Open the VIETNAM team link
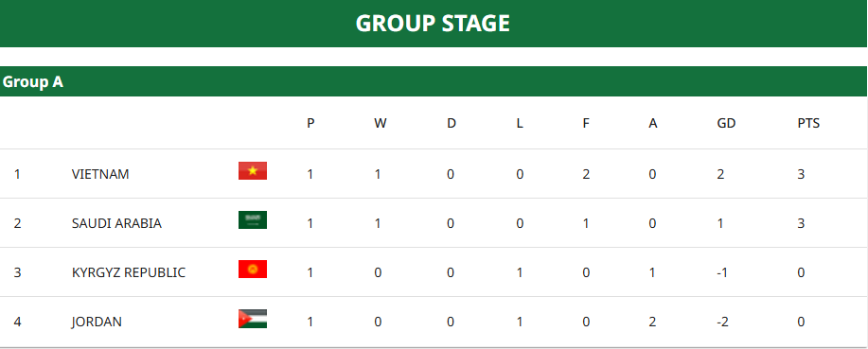 (x=100, y=174)
